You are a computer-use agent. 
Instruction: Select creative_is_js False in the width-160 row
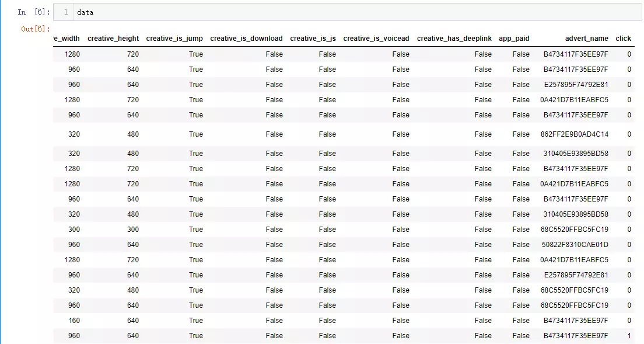(327, 321)
